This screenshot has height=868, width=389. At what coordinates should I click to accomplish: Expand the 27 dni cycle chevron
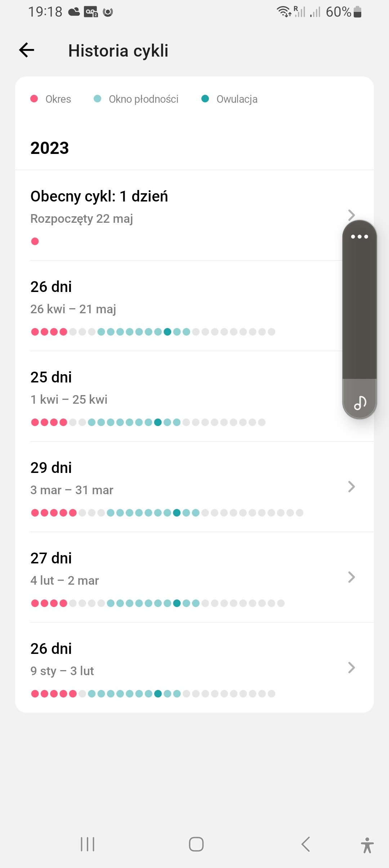[x=351, y=577]
